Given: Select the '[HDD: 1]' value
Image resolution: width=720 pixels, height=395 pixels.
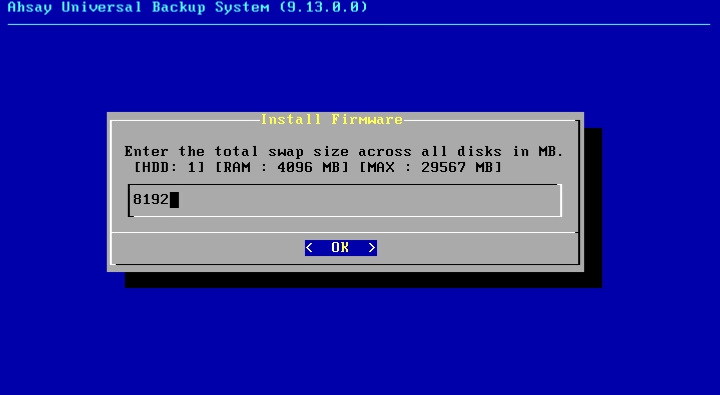Looking at the screenshot, I should (x=169, y=167).
